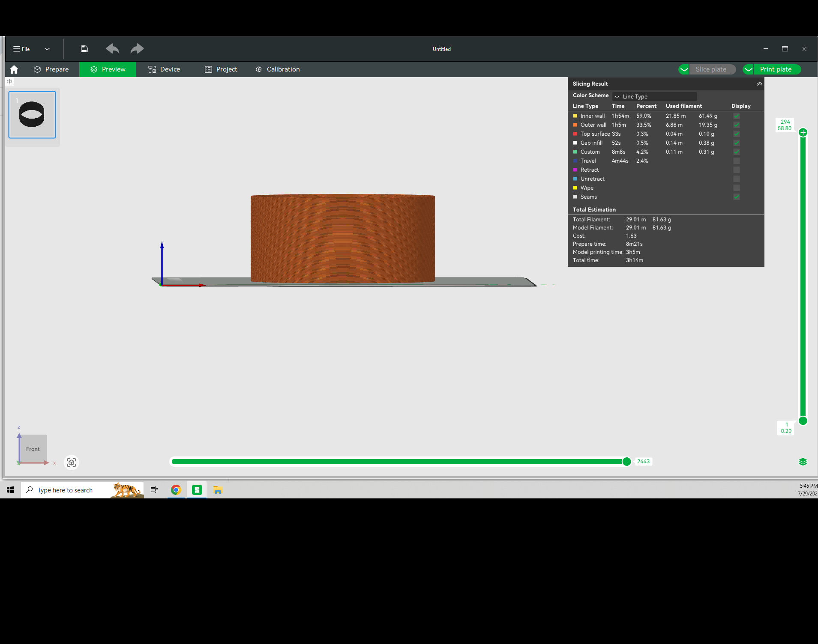The image size is (818, 644).
Task: Open the File hamburger menu
Action: 21,49
